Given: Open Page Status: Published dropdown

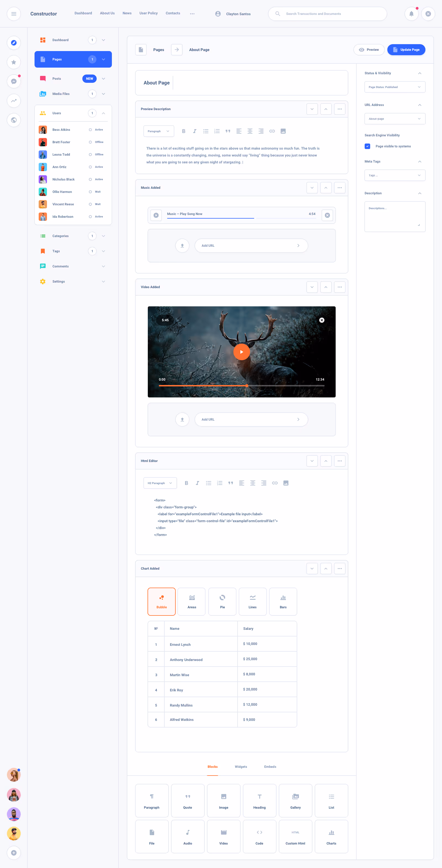Looking at the screenshot, I should [395, 87].
